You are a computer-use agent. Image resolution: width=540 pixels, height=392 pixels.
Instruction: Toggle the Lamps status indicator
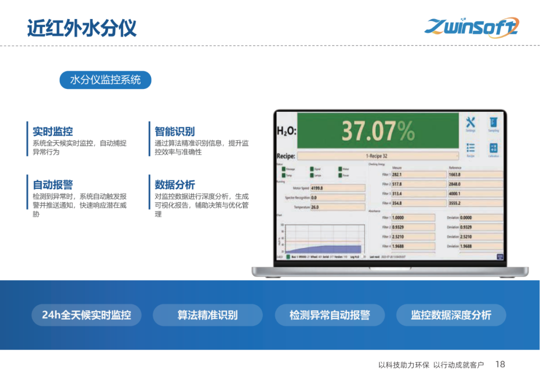click(311, 175)
